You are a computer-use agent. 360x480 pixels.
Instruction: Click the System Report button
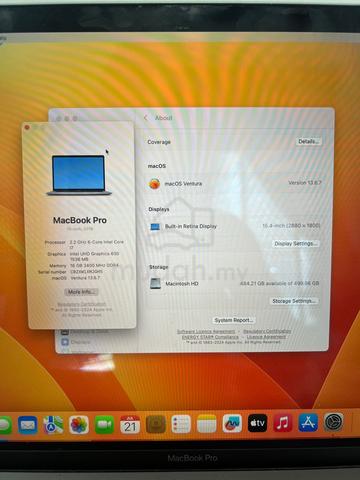coord(234,320)
